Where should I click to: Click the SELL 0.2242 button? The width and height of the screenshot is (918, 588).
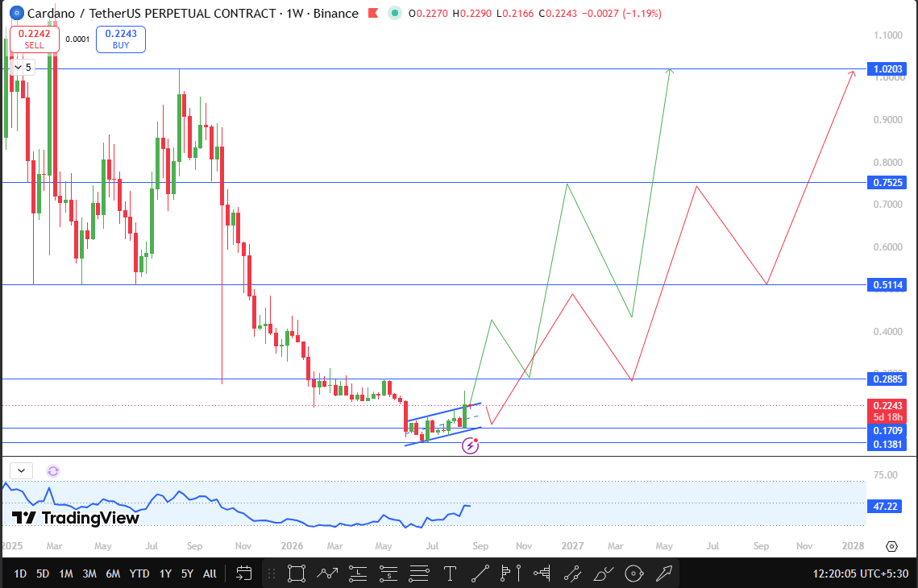[34, 39]
